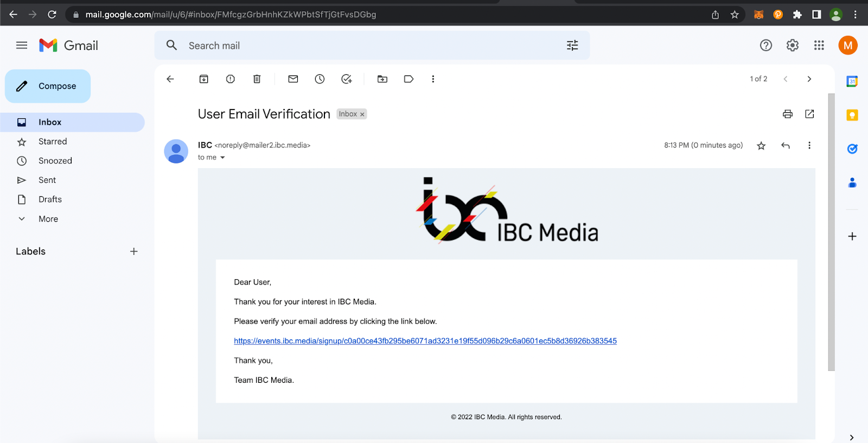Click the email subject User Email Verification

[x=264, y=114]
